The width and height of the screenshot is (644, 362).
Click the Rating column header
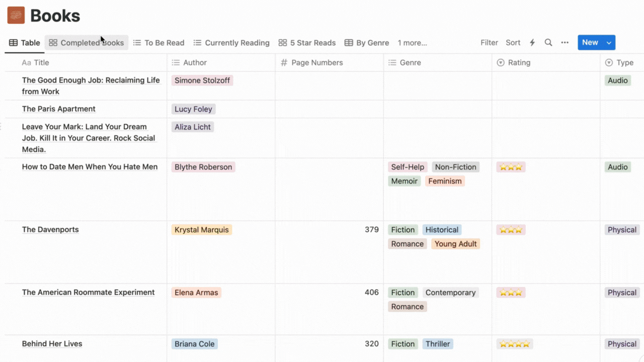tap(519, 63)
